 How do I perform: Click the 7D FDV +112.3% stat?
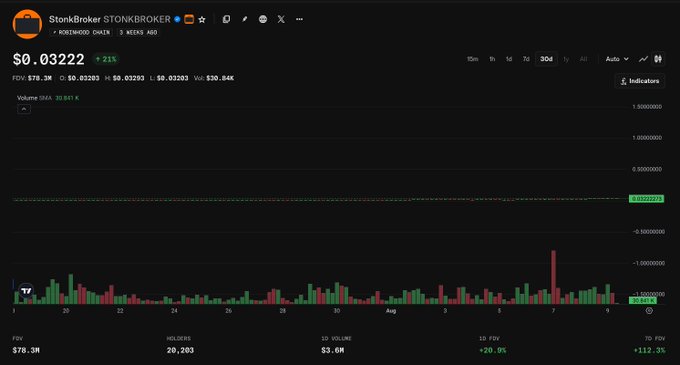pyautogui.click(x=649, y=345)
